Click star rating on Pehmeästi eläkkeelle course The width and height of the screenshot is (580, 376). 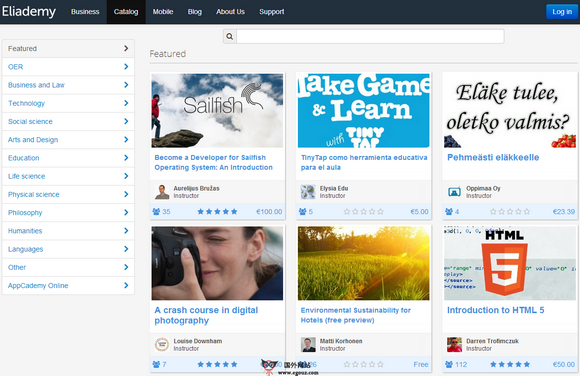[x=510, y=212]
